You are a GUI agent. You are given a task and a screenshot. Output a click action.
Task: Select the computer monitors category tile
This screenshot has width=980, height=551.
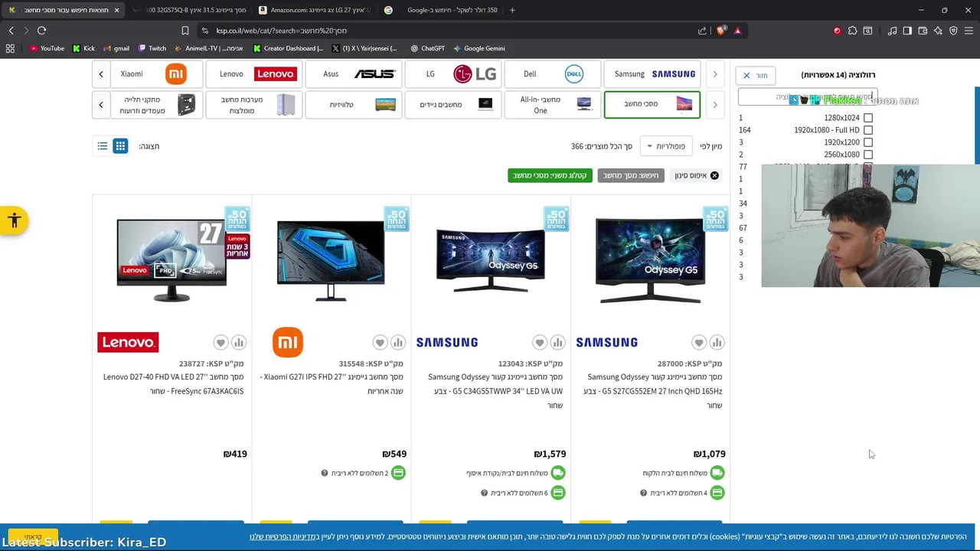(x=652, y=104)
